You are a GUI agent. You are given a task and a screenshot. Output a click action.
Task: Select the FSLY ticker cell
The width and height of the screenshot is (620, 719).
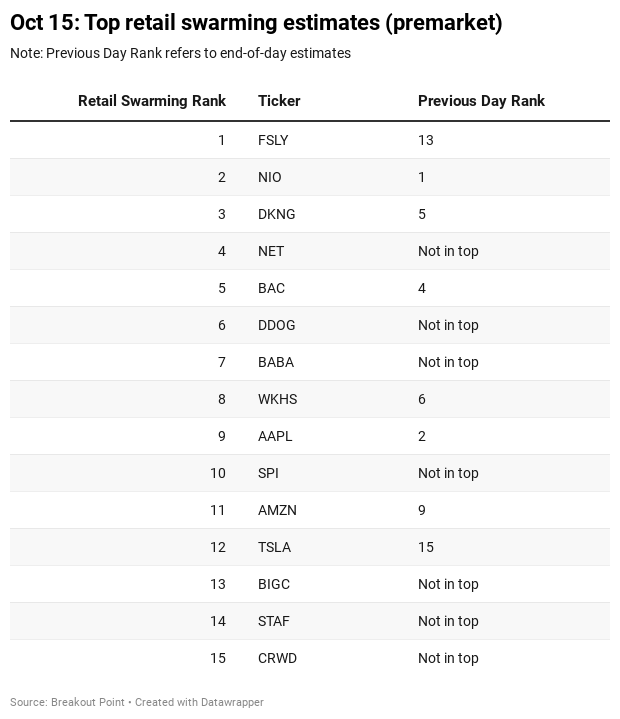[x=273, y=140]
